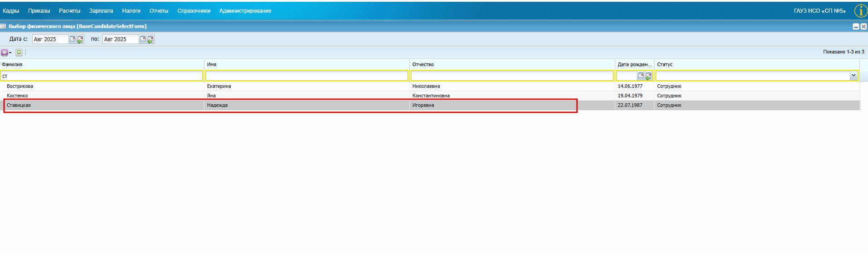Refresh the list with green refresh icon
Image resolution: width=868 pixels, height=255 pixels.
[19, 53]
